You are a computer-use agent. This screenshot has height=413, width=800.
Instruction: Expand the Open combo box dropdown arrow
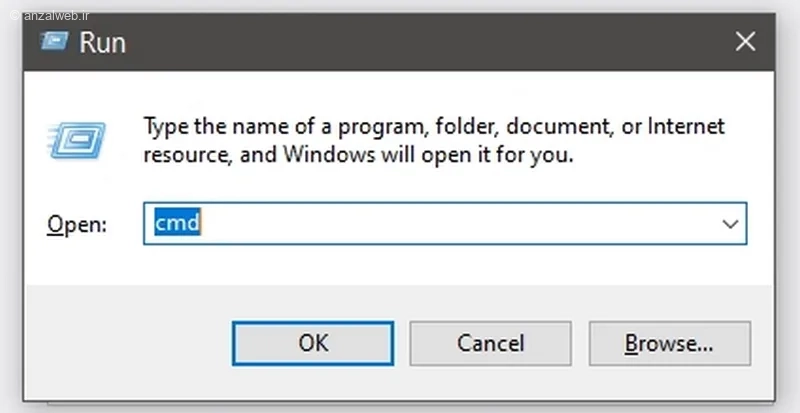click(x=729, y=224)
